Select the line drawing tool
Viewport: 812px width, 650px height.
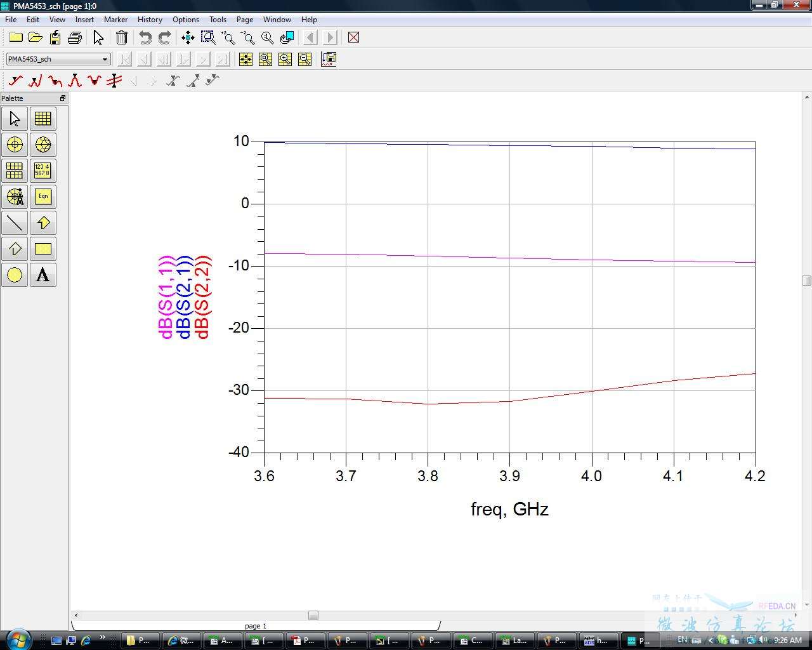(x=15, y=223)
